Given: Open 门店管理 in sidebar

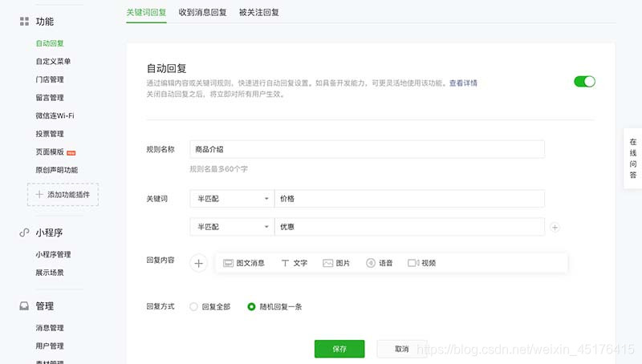Looking at the screenshot, I should 50,79.
